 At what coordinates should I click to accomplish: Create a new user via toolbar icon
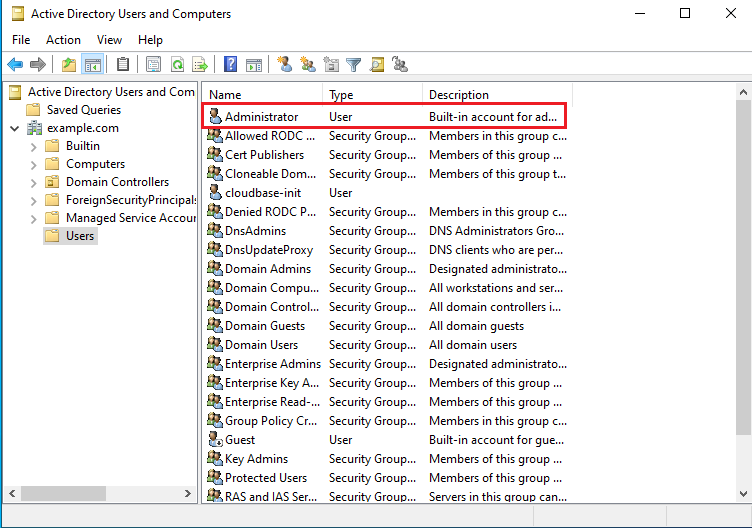pos(285,64)
